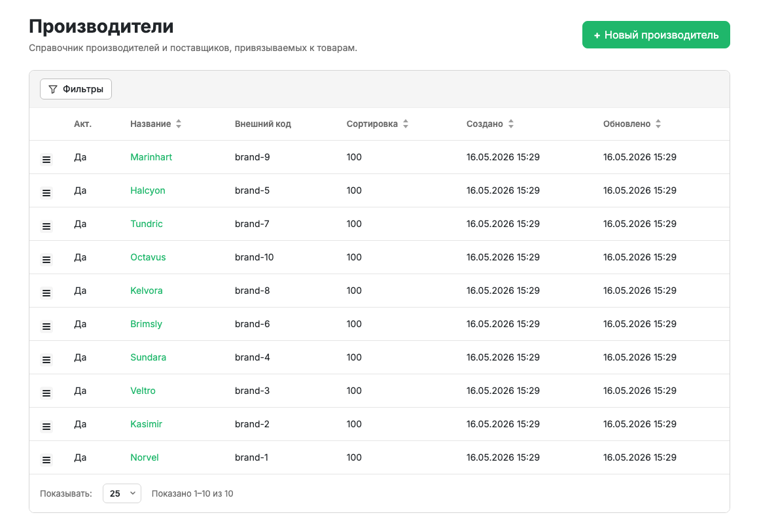Screen dimensions: 759x532
Task: Open the Octavus manufacturer link
Action: click(148, 257)
